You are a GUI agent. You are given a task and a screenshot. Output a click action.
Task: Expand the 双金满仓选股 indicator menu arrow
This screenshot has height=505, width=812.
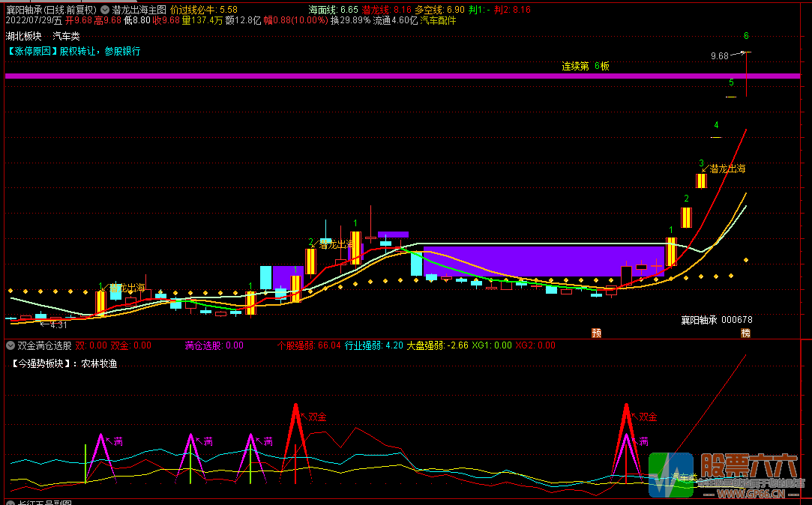[x=10, y=345]
